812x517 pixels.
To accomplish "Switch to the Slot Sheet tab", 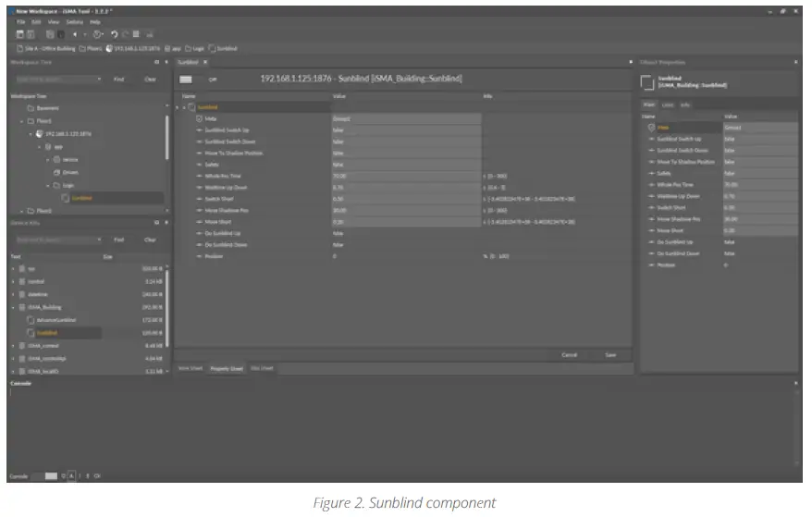I will [x=262, y=368].
